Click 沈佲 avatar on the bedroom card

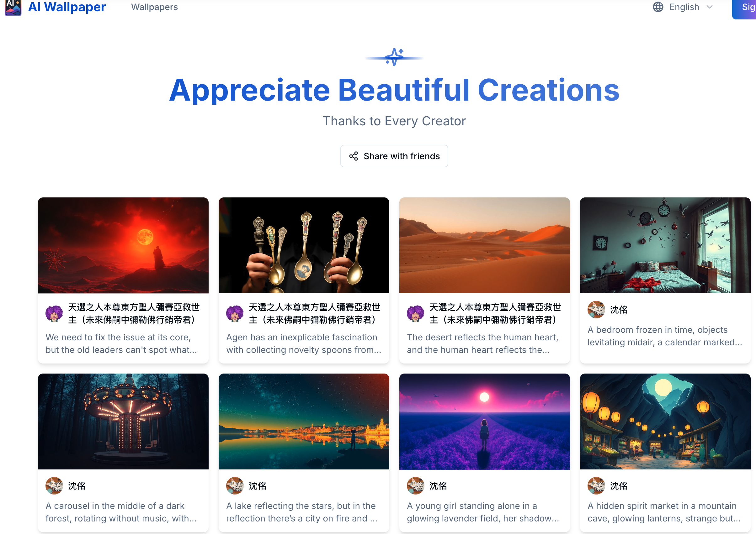(596, 309)
